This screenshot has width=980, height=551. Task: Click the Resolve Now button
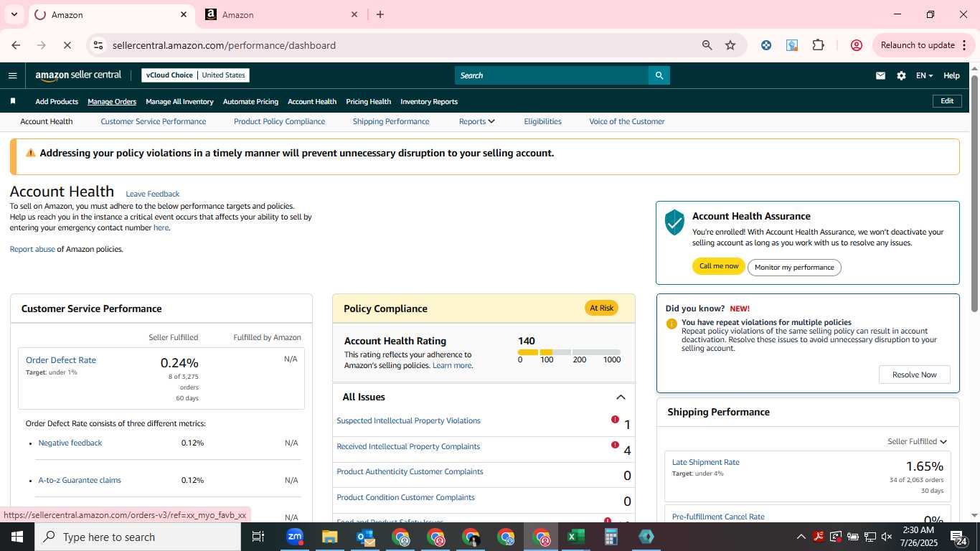914,375
